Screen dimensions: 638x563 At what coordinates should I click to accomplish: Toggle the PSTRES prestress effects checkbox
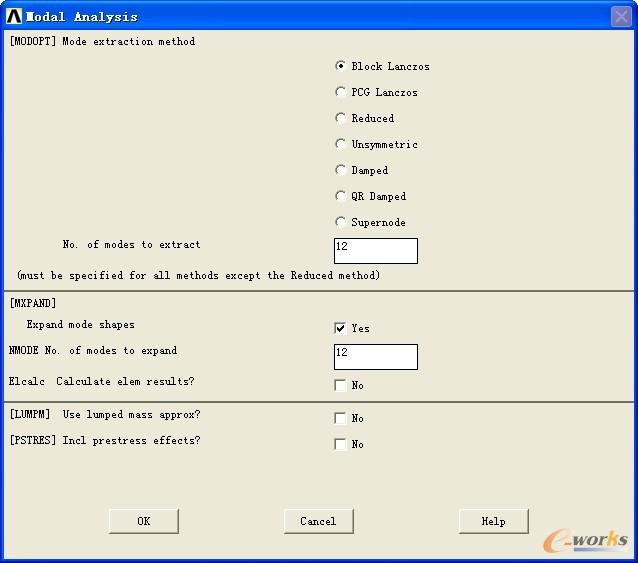(341, 444)
